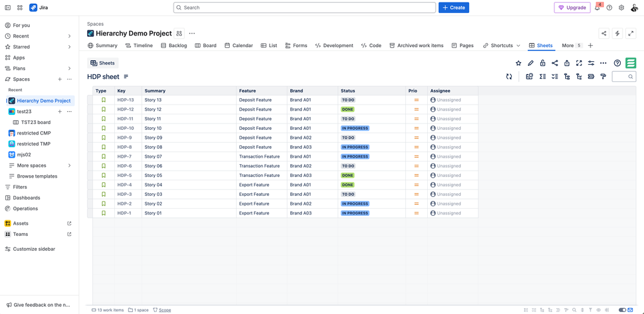Add a new tab with plus icon
Image resolution: width=644 pixels, height=314 pixels.
(x=590, y=46)
